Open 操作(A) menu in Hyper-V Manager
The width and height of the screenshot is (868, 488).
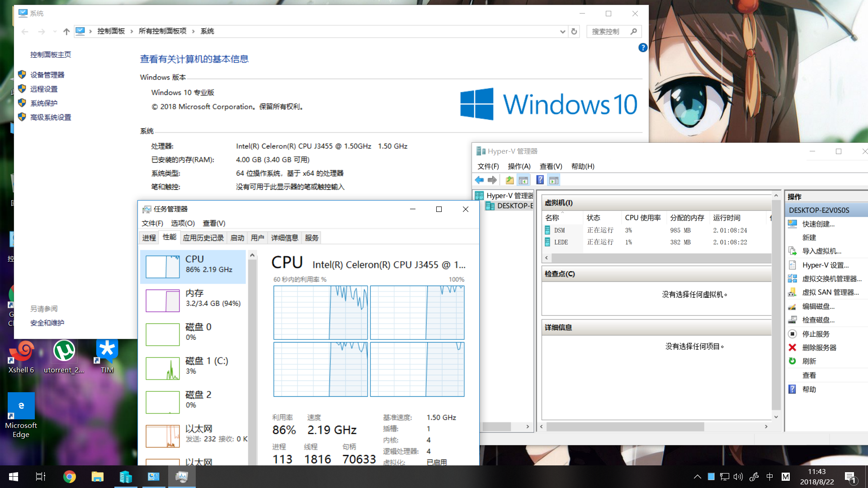519,166
